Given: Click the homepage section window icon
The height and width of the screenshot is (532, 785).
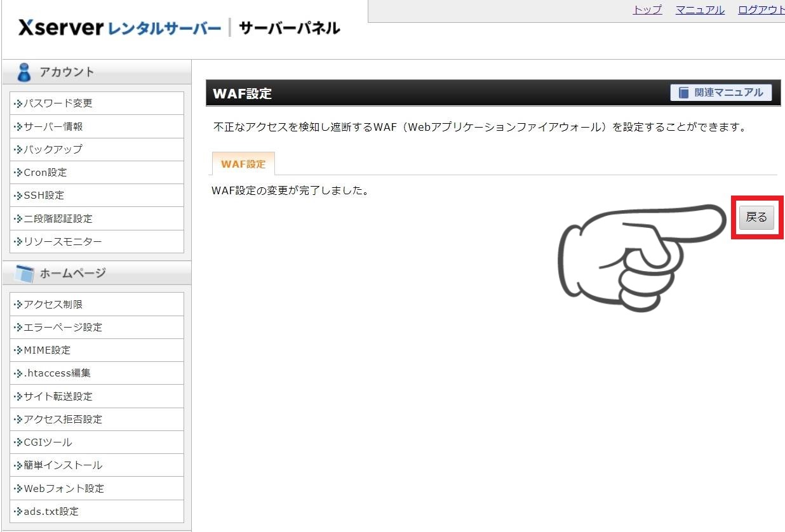Looking at the screenshot, I should coord(24,274).
